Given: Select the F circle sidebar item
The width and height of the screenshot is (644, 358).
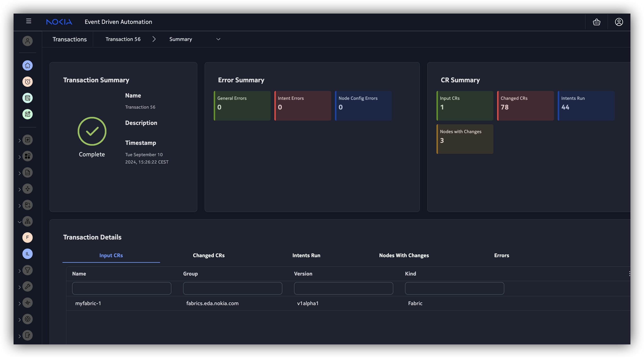Looking at the screenshot, I should [28, 238].
